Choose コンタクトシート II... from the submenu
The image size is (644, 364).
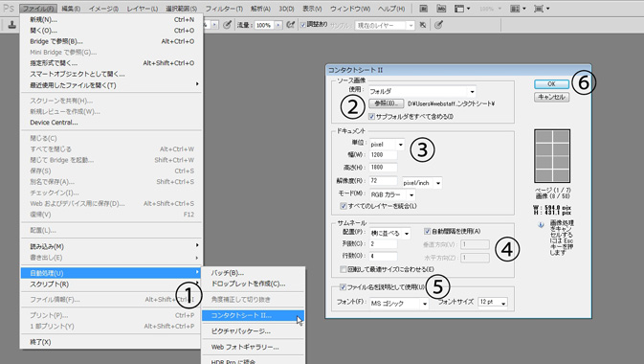click(253, 315)
